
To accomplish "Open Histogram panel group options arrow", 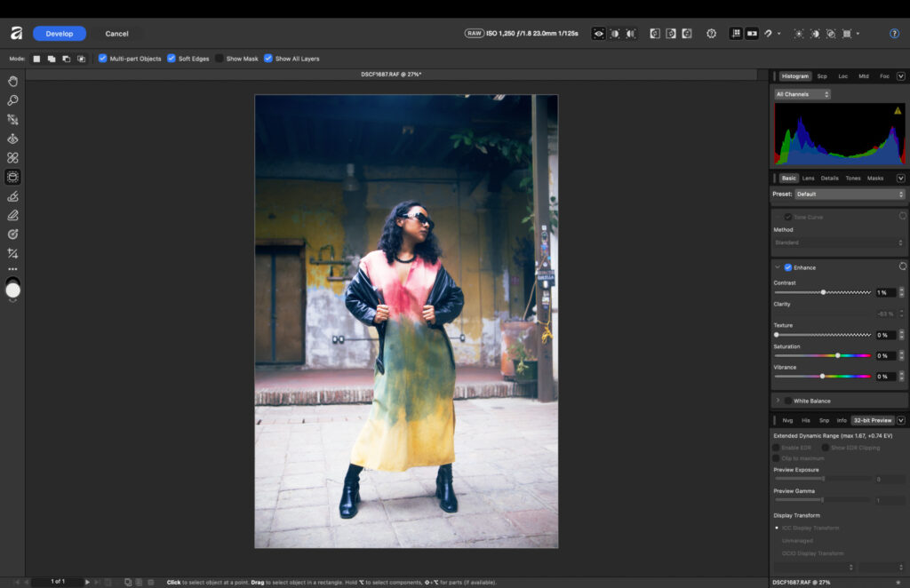I will coord(901,76).
